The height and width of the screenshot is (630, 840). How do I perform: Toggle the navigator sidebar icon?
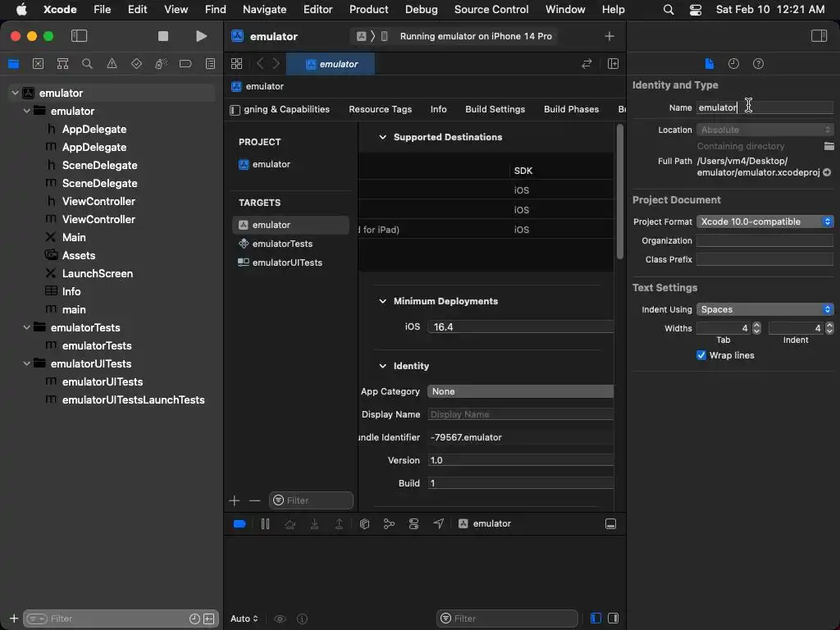[79, 36]
